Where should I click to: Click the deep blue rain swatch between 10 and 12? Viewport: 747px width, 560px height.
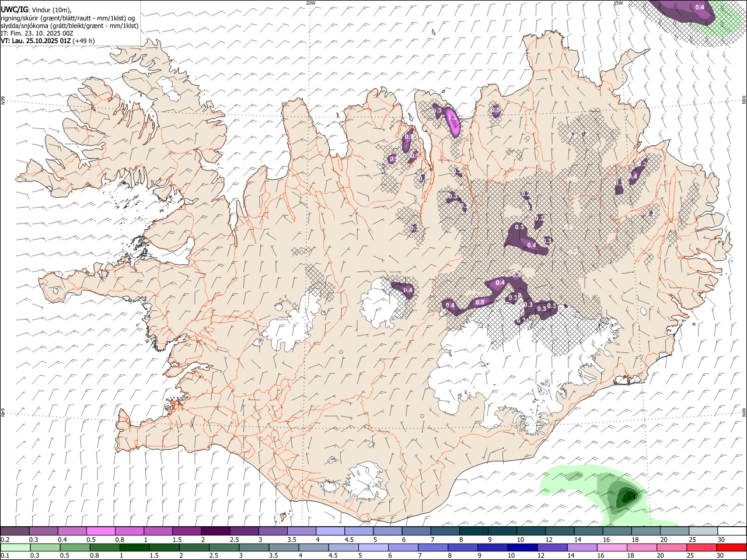click(522, 547)
